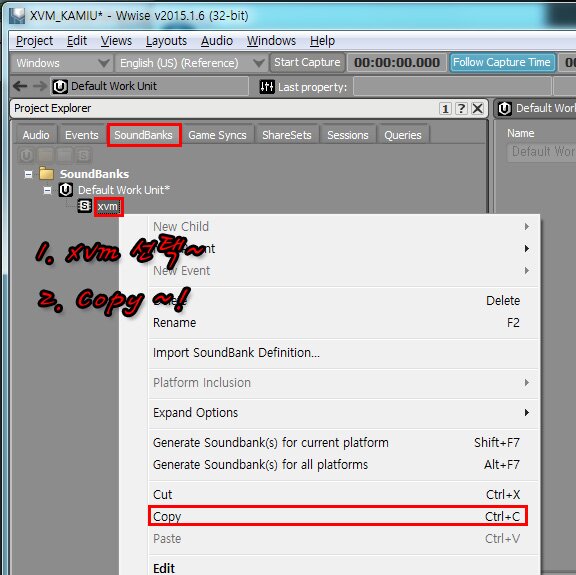The width and height of the screenshot is (576, 575).
Task: Click the new SoundBank toolbar icon
Action: (x=83, y=155)
